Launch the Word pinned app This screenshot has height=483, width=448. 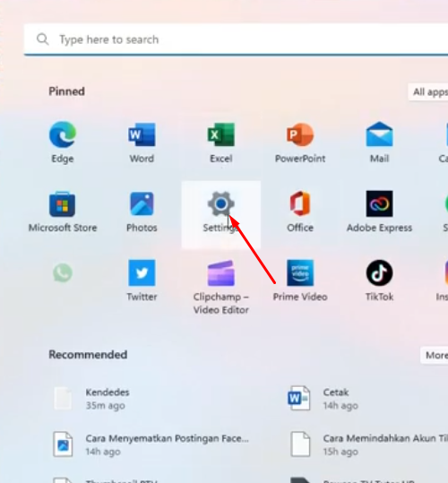coord(142,142)
